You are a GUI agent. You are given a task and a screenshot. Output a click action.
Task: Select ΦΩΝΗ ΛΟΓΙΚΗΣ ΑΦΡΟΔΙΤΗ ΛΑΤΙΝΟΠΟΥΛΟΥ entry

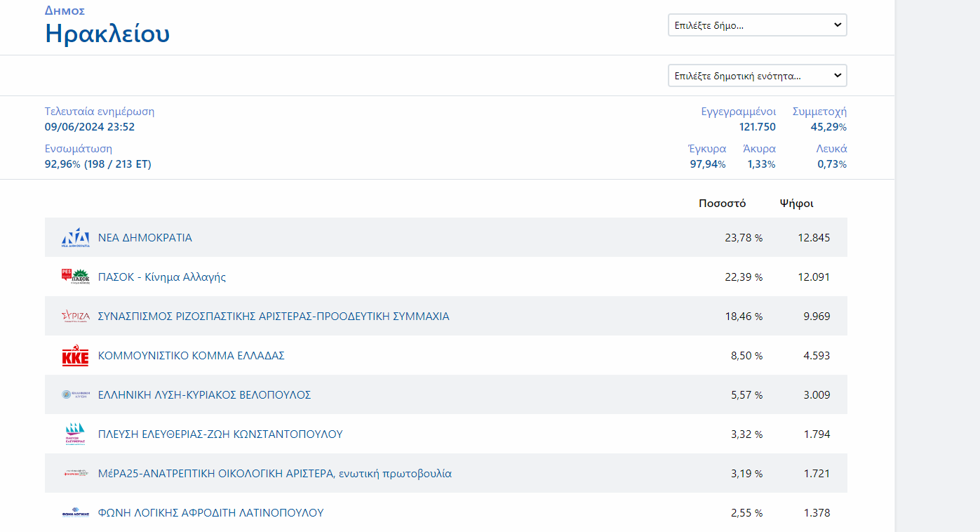210,513
